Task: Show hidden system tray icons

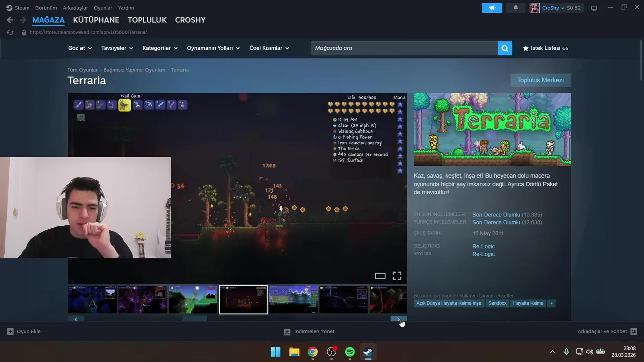Action: click(552, 352)
